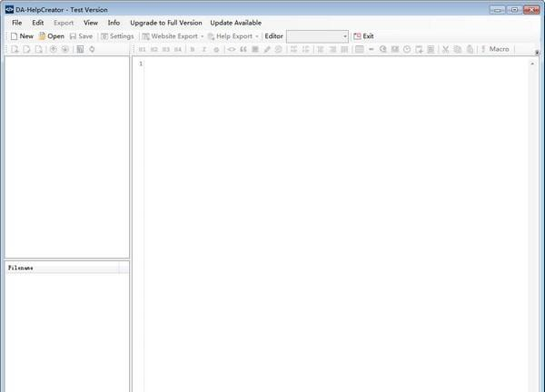Image resolution: width=545 pixels, height=392 pixels.
Task: Click the H1 heading icon
Action: coord(143,49)
